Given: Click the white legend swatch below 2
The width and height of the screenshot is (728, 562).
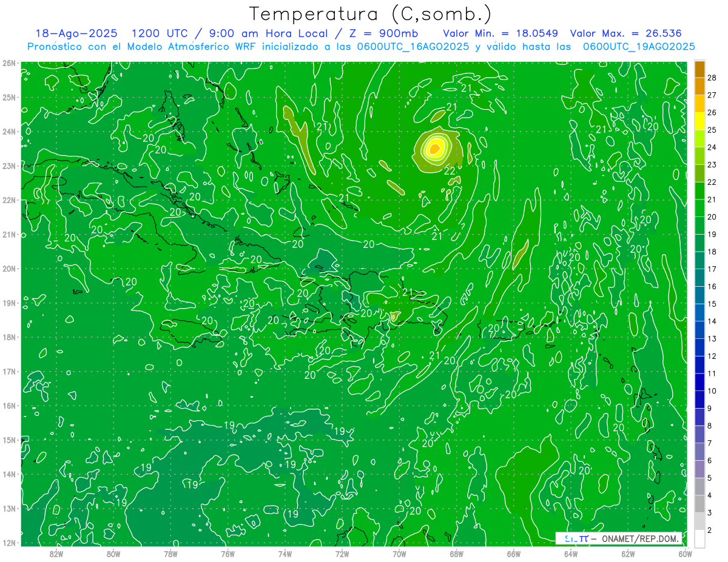Looking at the screenshot, I should [x=699, y=538].
